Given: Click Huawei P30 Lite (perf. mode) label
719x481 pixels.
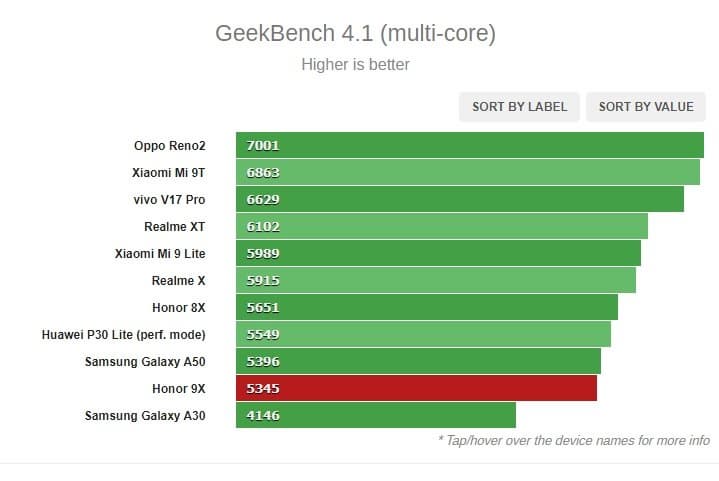Looking at the screenshot, I should [x=123, y=335].
